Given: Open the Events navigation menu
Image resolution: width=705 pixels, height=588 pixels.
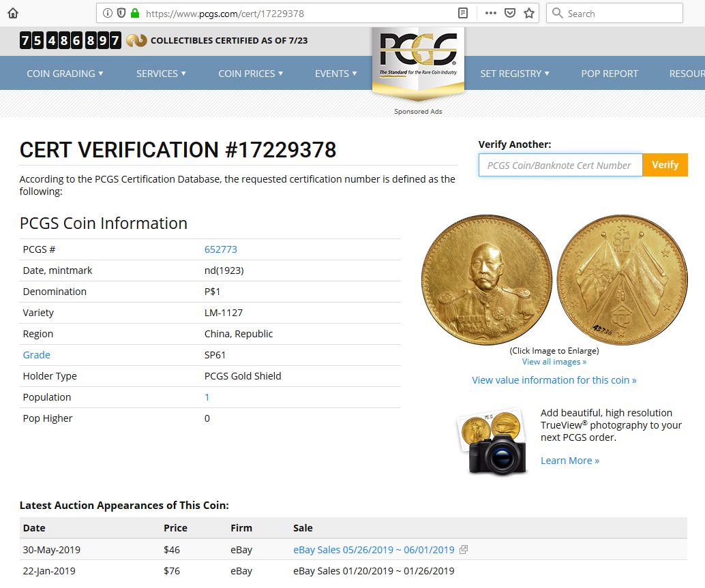Looking at the screenshot, I should [x=336, y=74].
